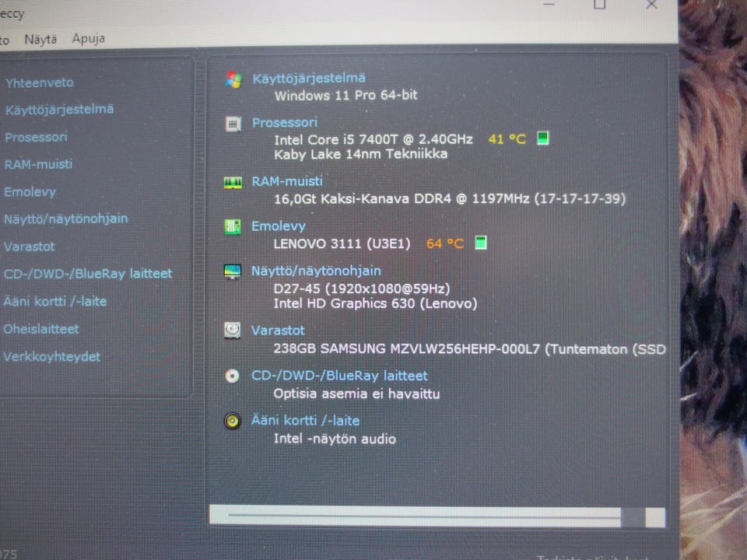Click the green RAM stick icon
Viewport: 747px width, 560px height.
coord(233,182)
